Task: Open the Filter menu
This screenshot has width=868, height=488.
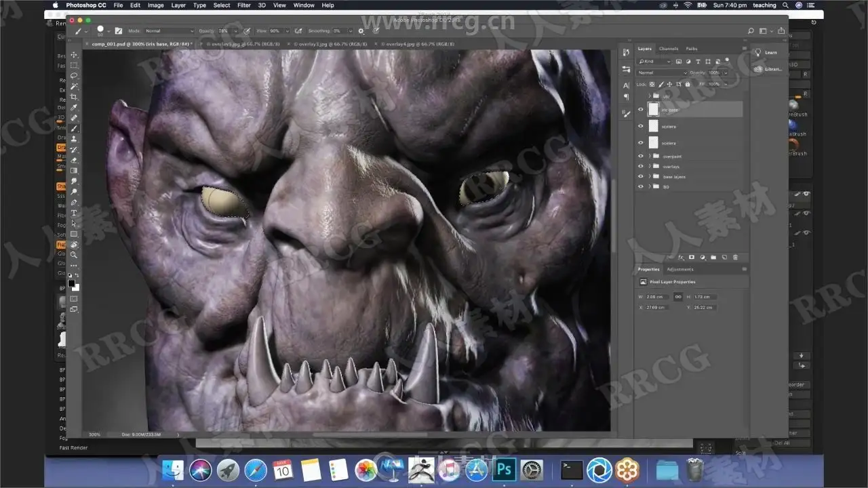Action: (243, 5)
